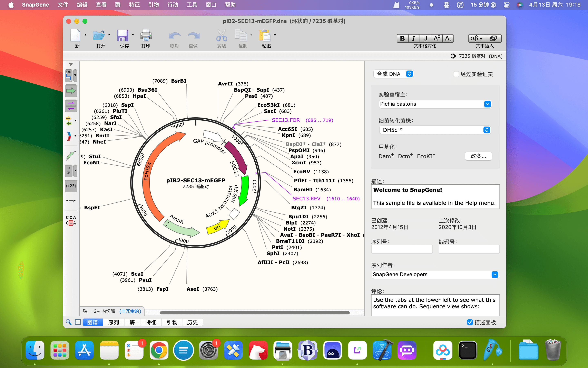Click the horizontal scrollbar under the map
This screenshot has height=368, width=588.
tap(255, 313)
